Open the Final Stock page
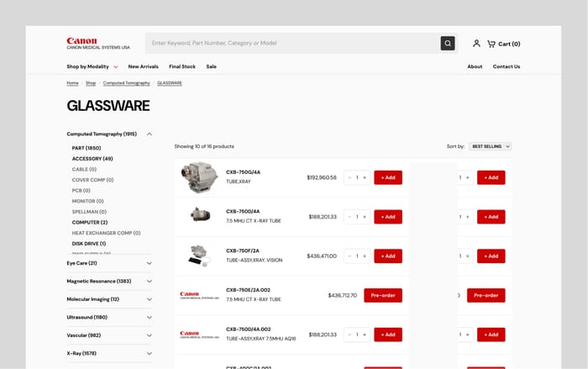Screen dimensions: 588x369 [x=182, y=66]
